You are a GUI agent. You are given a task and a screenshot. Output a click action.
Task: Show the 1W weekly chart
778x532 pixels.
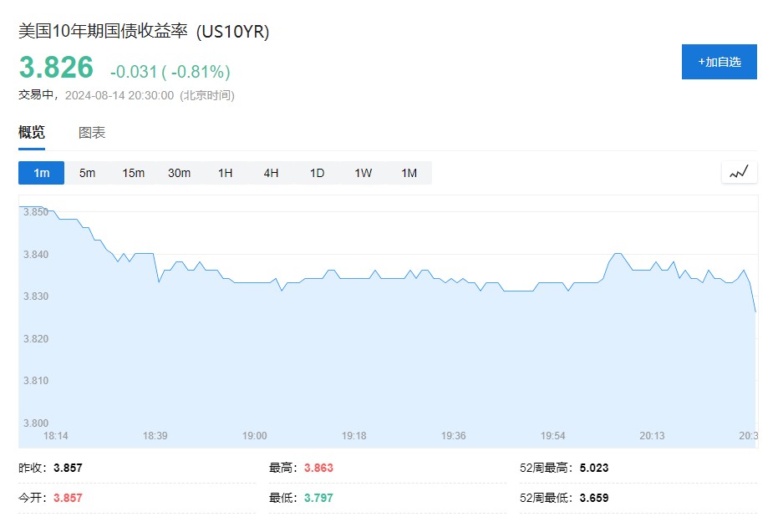pyautogui.click(x=363, y=173)
